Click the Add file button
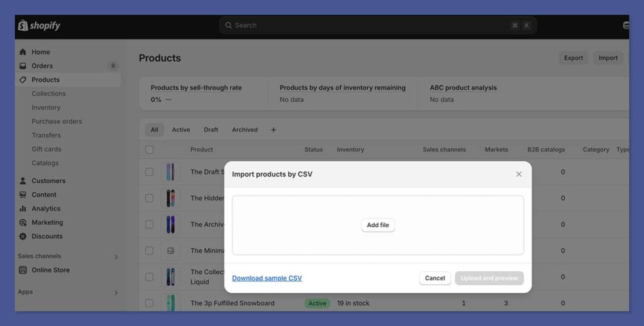644x326 pixels. point(378,225)
